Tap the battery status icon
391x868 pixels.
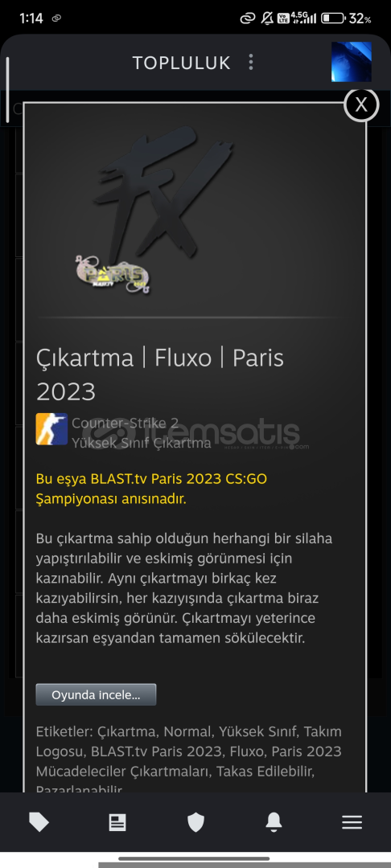coord(333,18)
